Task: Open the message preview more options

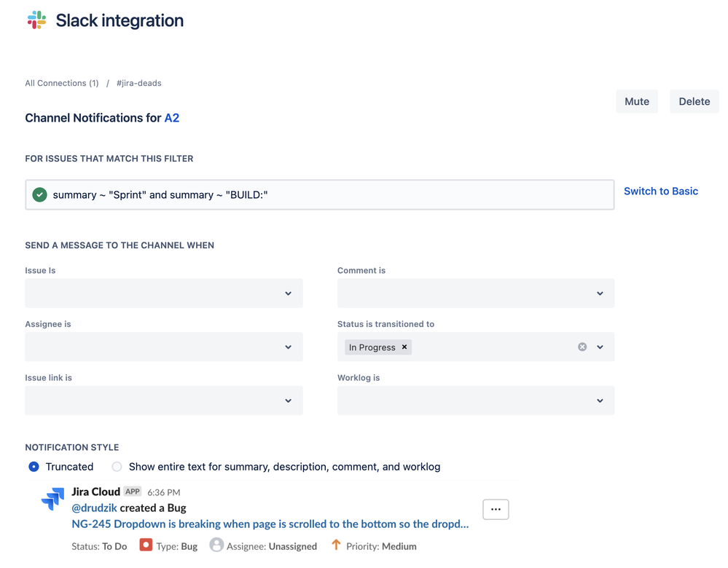Action: pyautogui.click(x=496, y=509)
